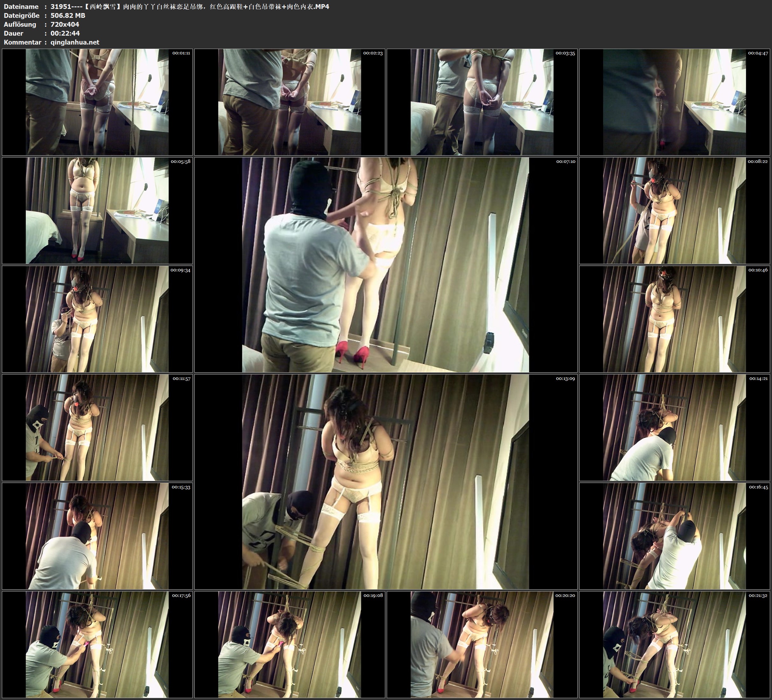Open the frame timestamped 00:17:56
The height and width of the screenshot is (700, 772).
pyautogui.click(x=97, y=644)
